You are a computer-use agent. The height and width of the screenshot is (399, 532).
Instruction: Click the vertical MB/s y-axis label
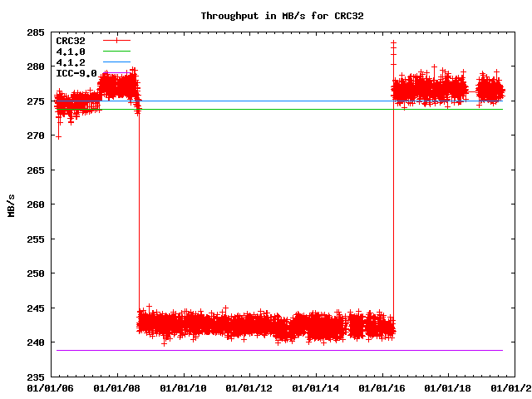(11, 204)
